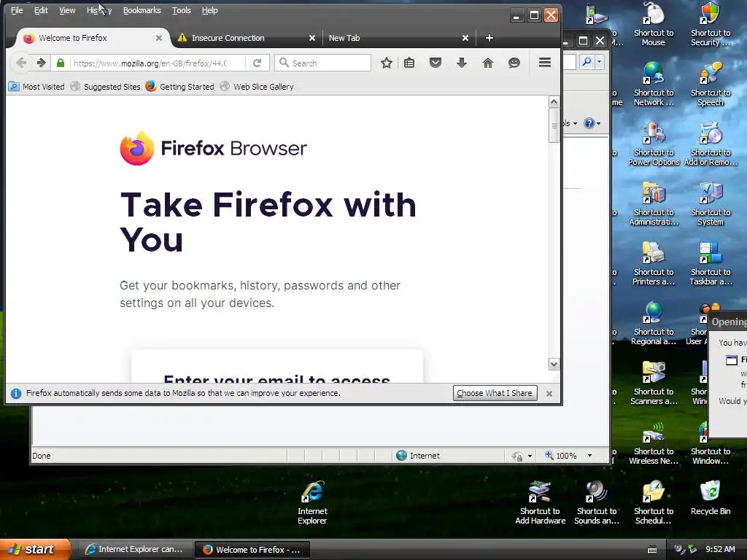Open Shortcut to System desktop icon
Screen dimensions: 747x560
[x=711, y=203]
